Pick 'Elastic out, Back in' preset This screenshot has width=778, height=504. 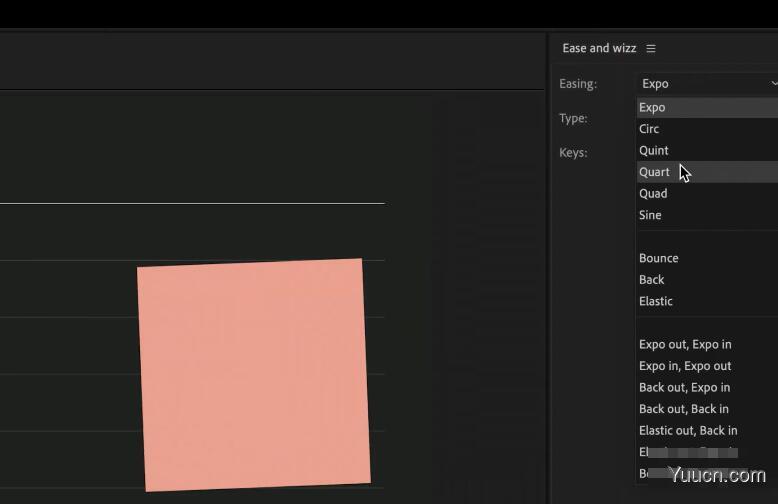click(x=707, y=431)
